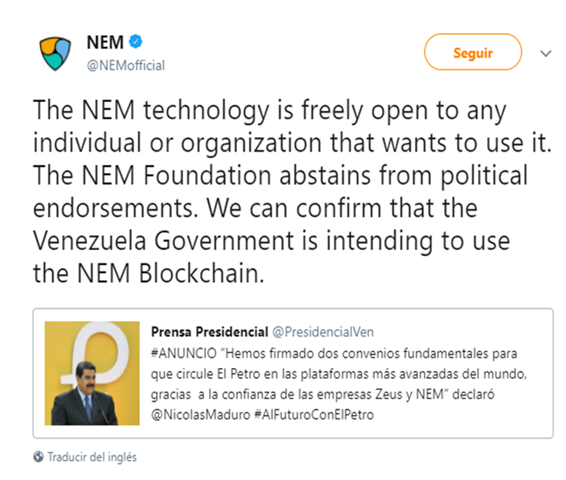Click the blue verified badge icon
The image size is (566, 480).
(136, 42)
